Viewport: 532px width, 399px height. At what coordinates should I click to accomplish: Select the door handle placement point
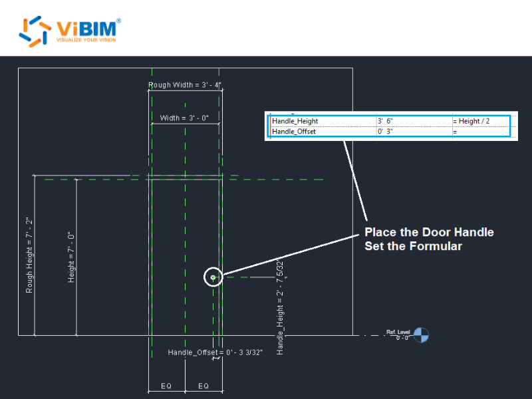213,277
